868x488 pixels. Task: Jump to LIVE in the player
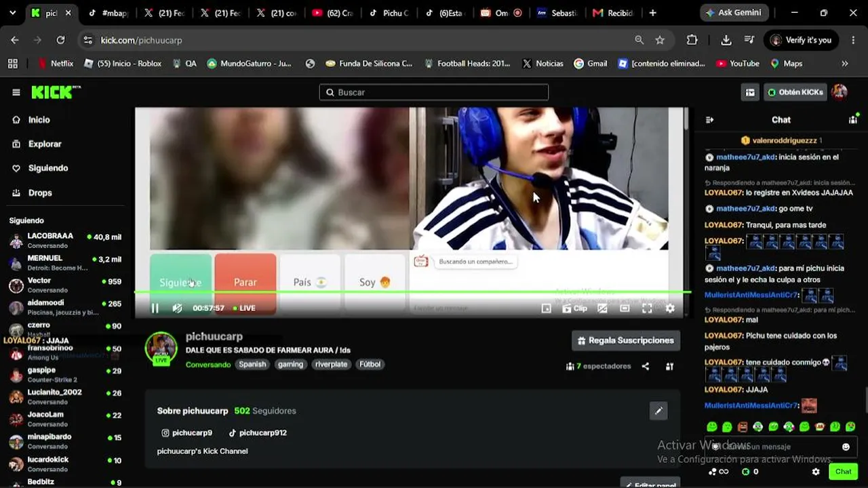coord(244,308)
